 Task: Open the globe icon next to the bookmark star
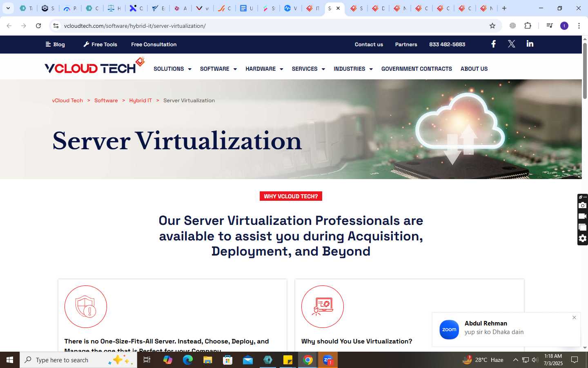click(x=512, y=26)
